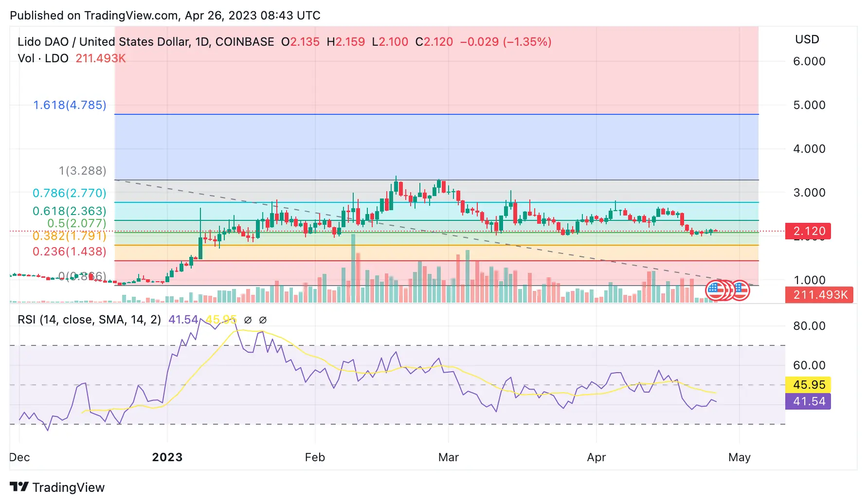
Task: Click the Fibonacci 1(3.288) level label
Action: click(x=82, y=171)
